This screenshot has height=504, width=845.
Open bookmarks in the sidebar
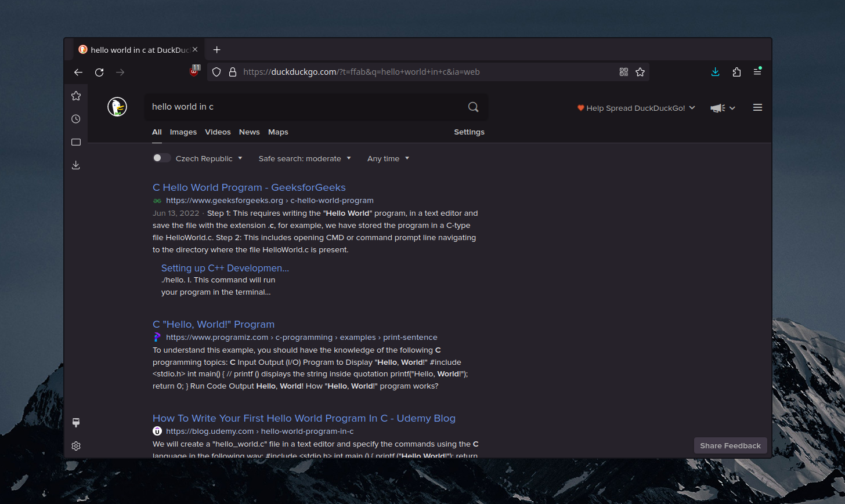tap(76, 96)
